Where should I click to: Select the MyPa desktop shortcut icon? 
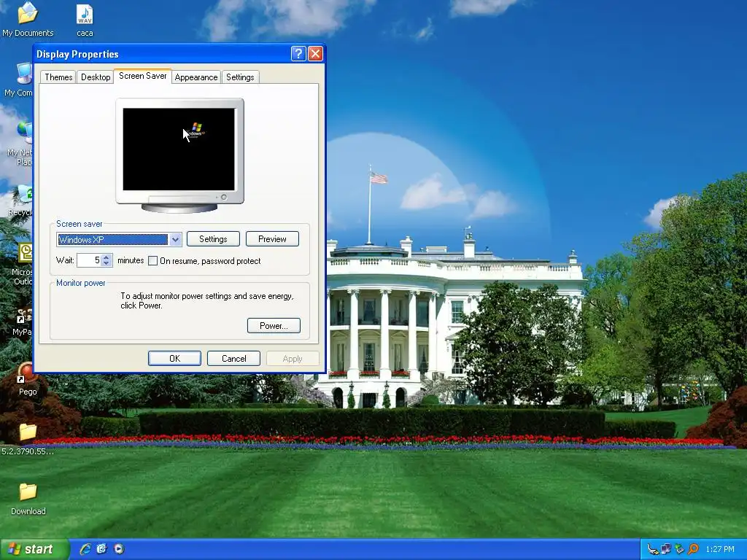(23, 322)
